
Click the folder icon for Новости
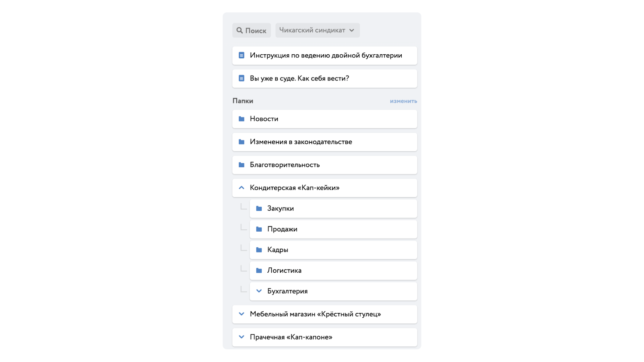[x=242, y=119]
